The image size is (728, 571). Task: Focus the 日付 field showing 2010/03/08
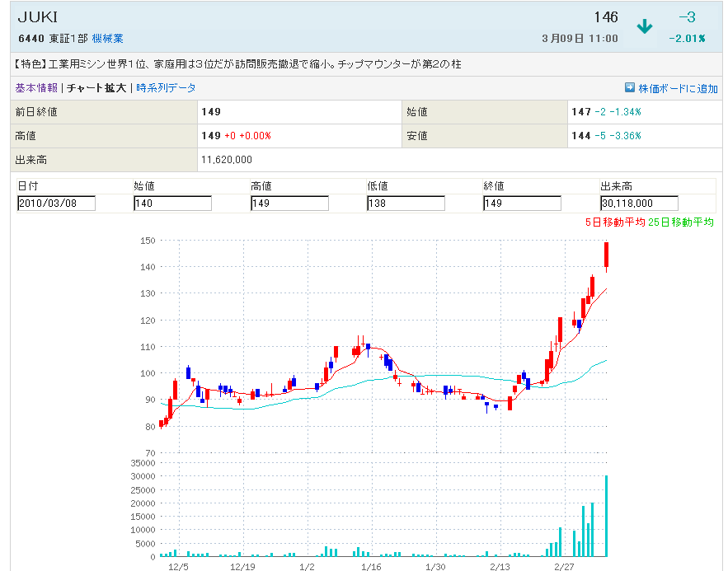(x=56, y=204)
